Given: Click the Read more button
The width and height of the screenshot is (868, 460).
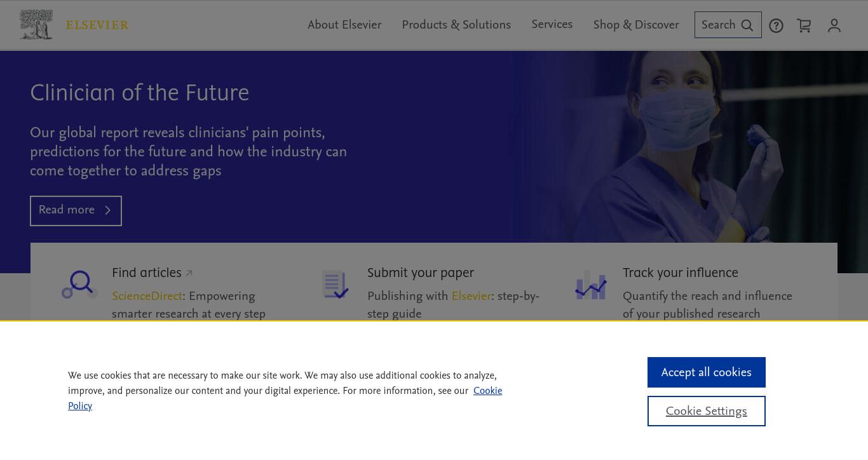Looking at the screenshot, I should click(76, 210).
